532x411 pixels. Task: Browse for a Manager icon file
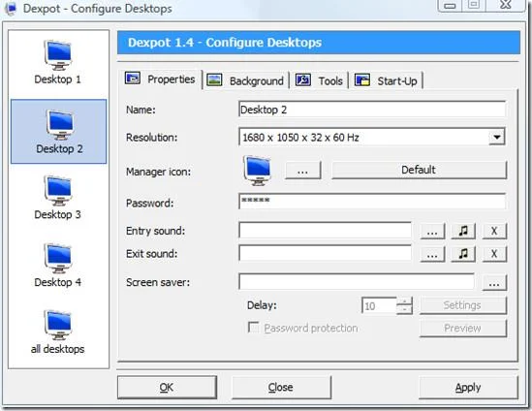302,170
